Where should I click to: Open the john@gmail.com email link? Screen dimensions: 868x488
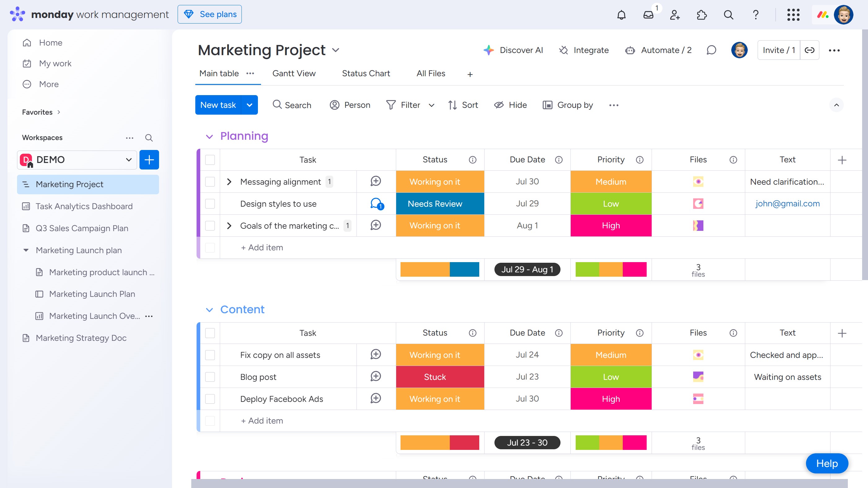(x=787, y=204)
